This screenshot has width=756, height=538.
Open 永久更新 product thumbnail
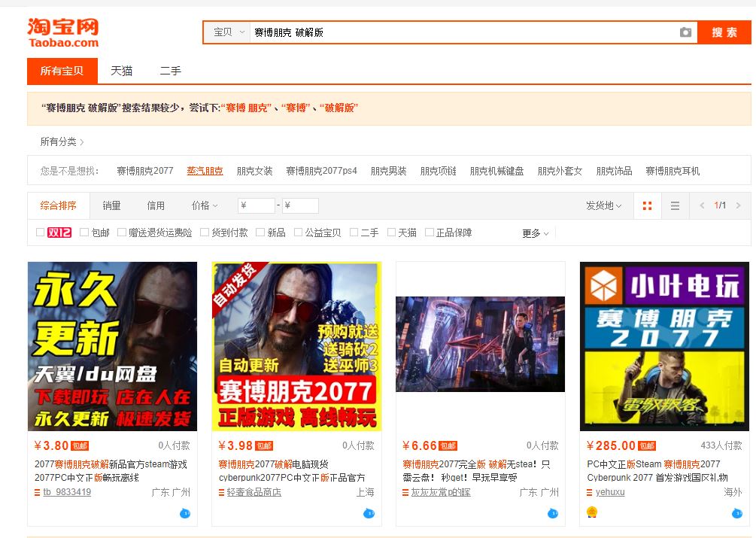(x=112, y=346)
